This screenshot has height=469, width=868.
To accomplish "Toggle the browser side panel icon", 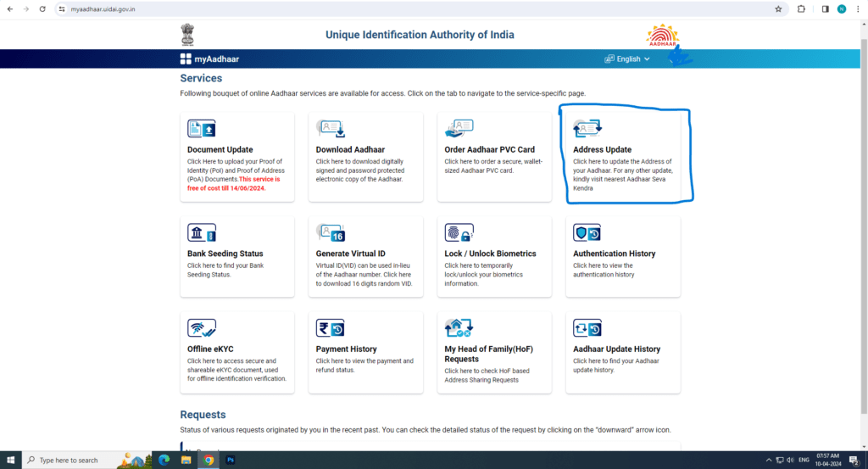I will pyautogui.click(x=825, y=8).
